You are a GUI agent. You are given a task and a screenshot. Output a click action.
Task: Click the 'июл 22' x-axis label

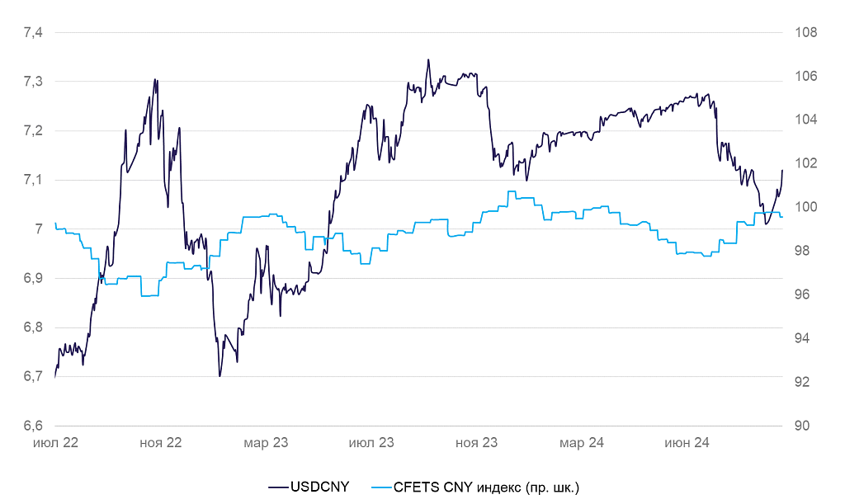coord(55,443)
